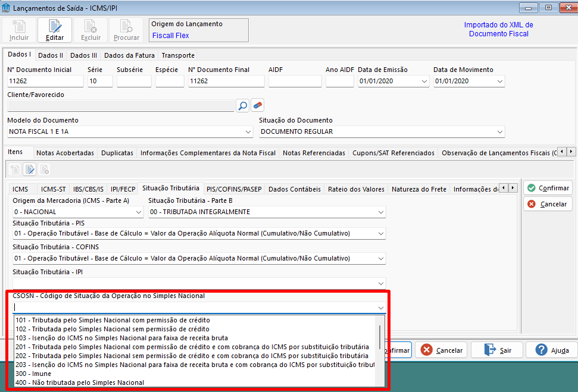
Task: Search for Cliente/Favorecido with the magnifier icon
Action: (x=242, y=105)
